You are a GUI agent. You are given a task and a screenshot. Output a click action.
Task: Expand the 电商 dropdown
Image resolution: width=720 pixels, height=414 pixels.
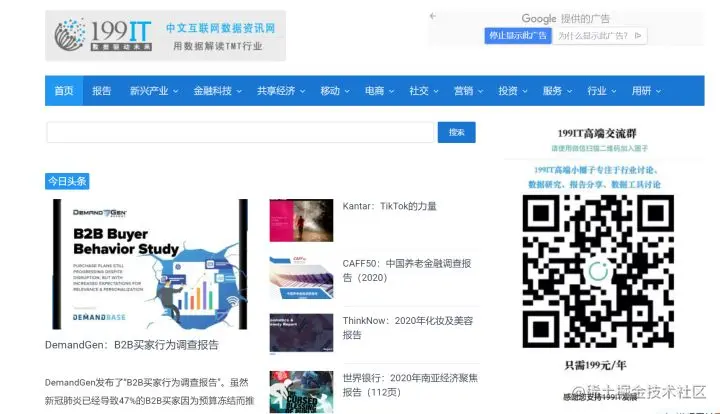click(x=379, y=91)
